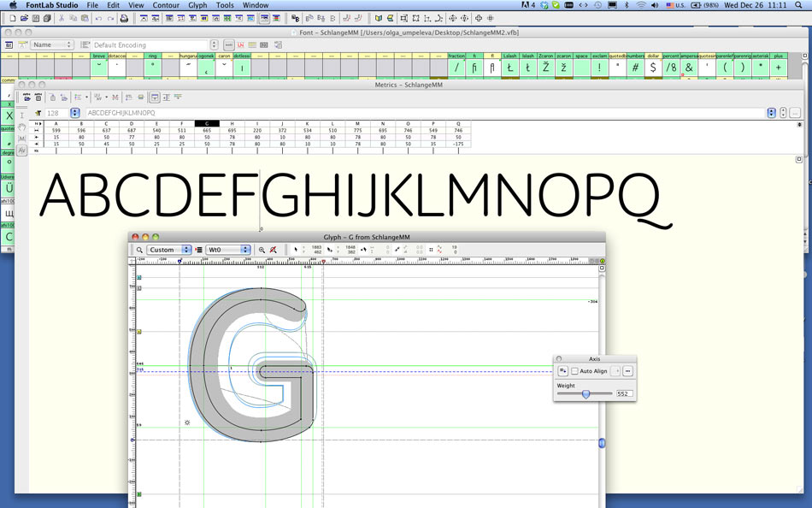Click the A width value 599
The image size is (812, 508).
tap(56, 131)
